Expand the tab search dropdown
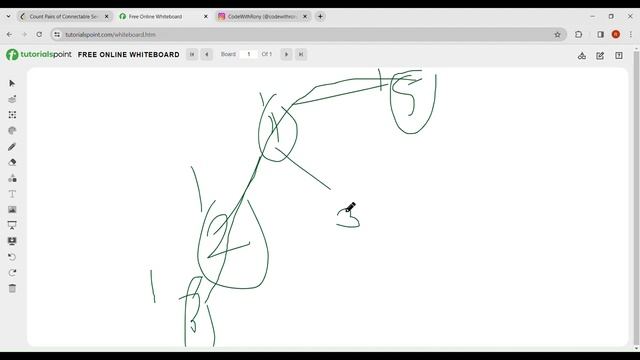Viewport: 640px width, 360px height. [x=8, y=16]
